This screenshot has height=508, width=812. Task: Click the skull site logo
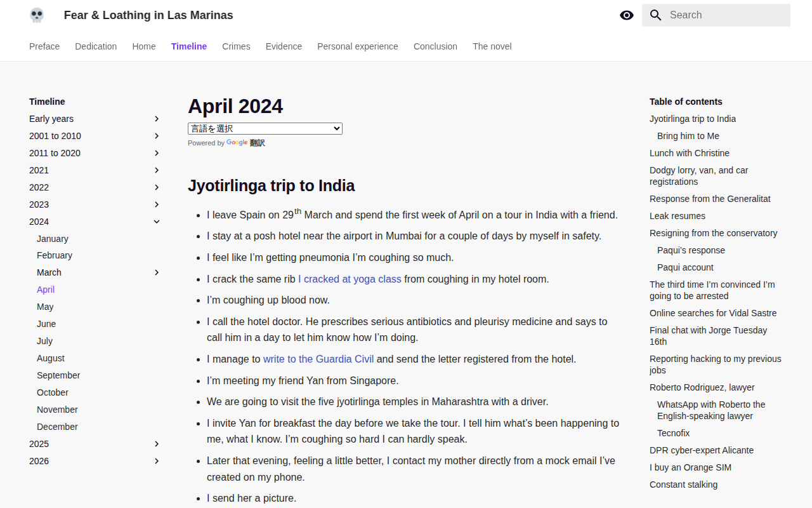click(x=37, y=15)
